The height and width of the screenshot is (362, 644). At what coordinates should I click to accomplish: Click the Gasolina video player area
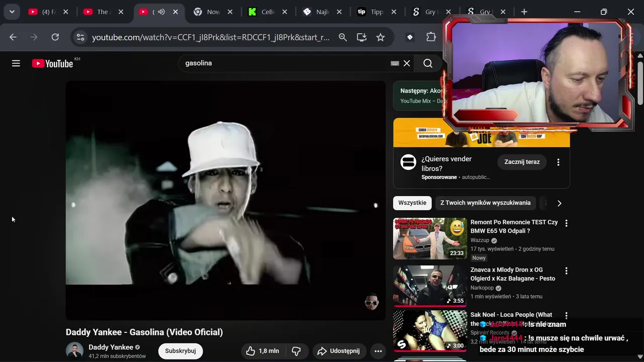pos(225,201)
